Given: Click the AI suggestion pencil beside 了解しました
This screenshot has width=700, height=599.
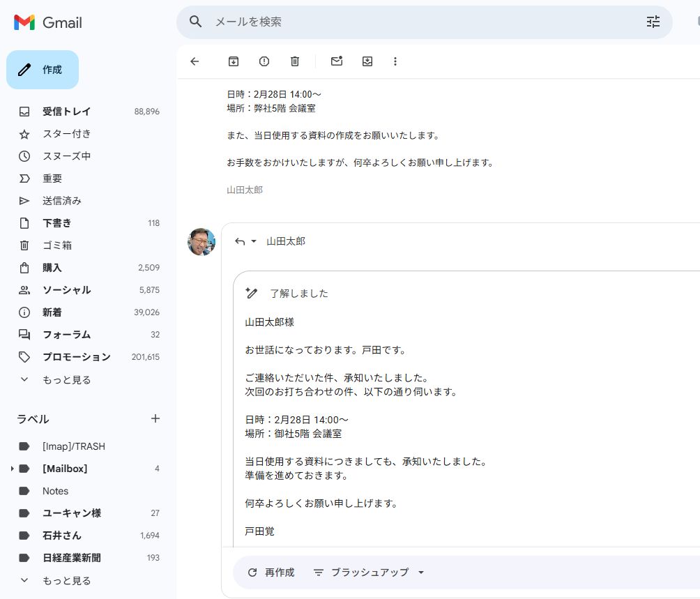Looking at the screenshot, I should coord(251,293).
